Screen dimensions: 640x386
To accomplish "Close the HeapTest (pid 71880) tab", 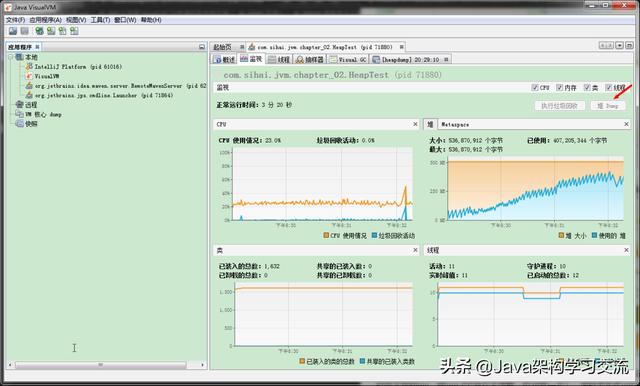I will click(401, 47).
